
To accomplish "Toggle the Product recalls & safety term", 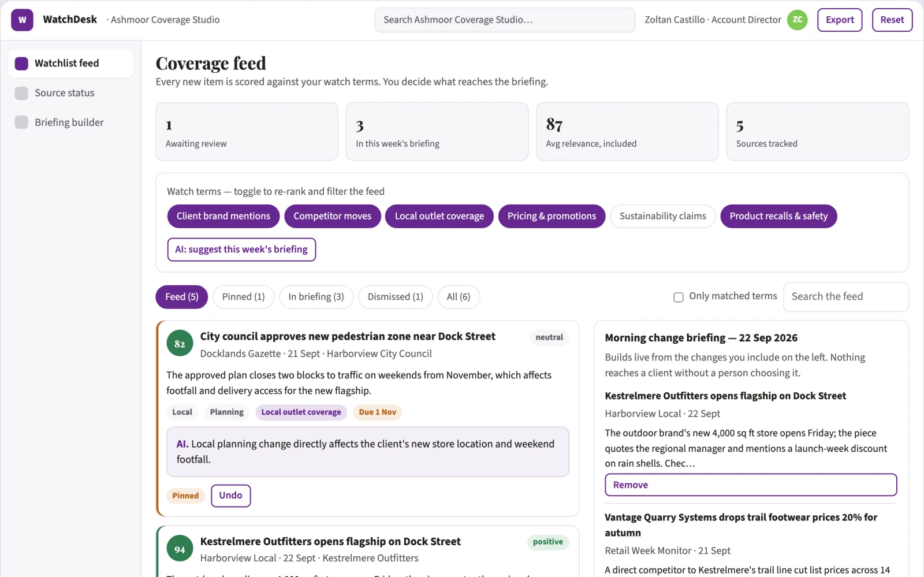I will [x=778, y=216].
